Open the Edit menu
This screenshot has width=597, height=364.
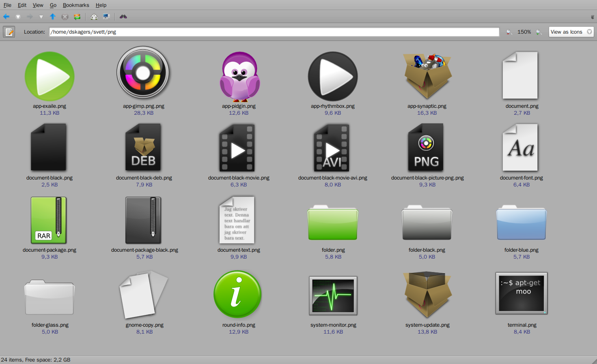tap(22, 5)
